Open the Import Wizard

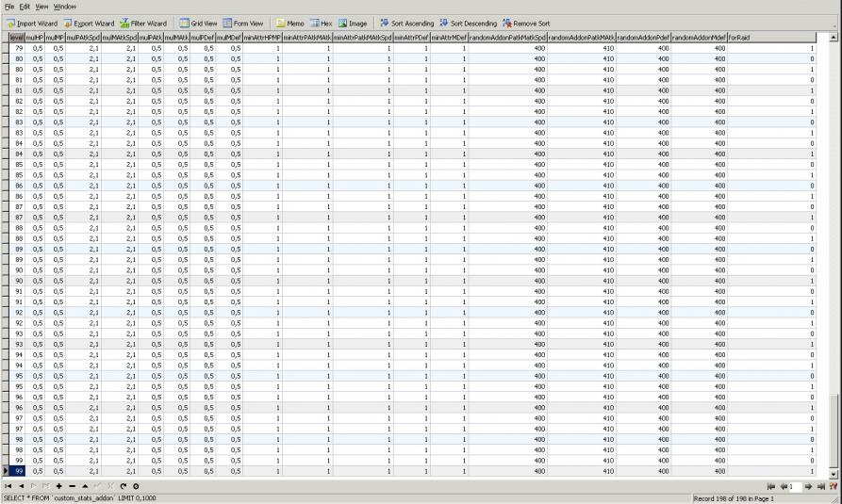[32, 23]
